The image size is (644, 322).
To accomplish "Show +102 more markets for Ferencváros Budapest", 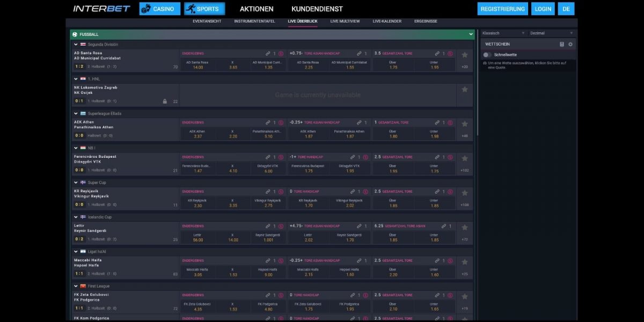I will tap(465, 171).
